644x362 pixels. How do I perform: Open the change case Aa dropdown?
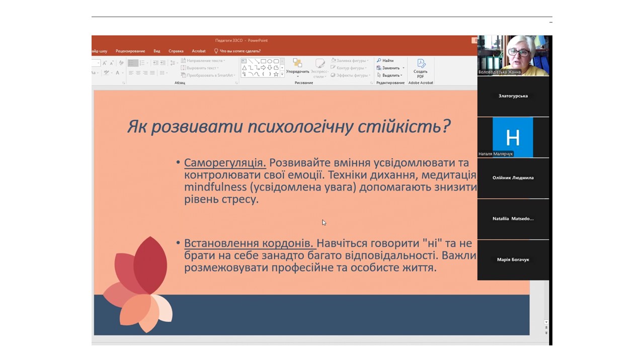click(95, 73)
